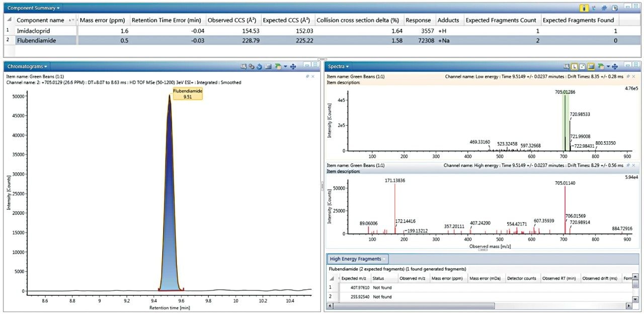Click the Flubendiamide 9.51 peak label
This screenshot has width=644, height=315.
[188, 93]
